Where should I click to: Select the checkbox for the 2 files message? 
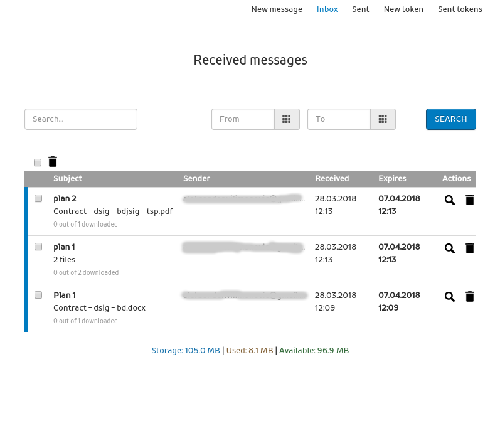click(x=38, y=247)
